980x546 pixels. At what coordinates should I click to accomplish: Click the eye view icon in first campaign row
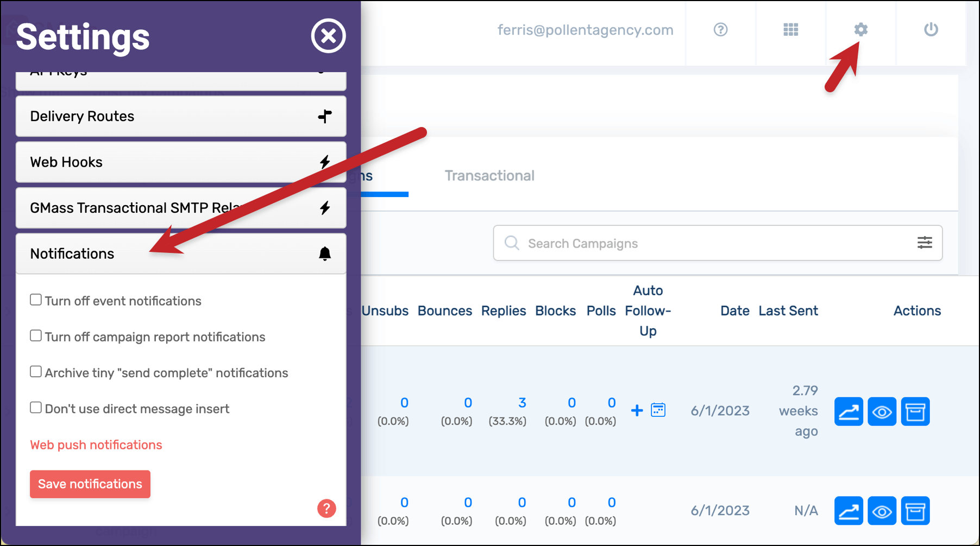click(x=882, y=411)
